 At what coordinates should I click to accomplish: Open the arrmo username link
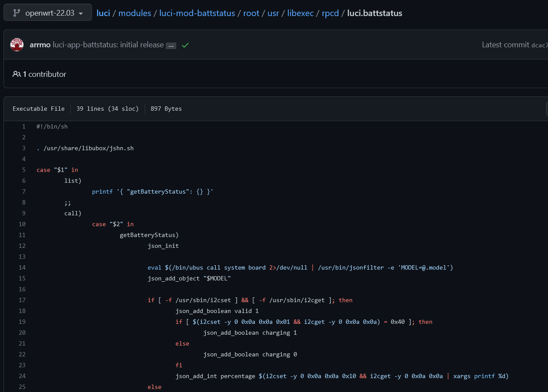pyautogui.click(x=40, y=45)
